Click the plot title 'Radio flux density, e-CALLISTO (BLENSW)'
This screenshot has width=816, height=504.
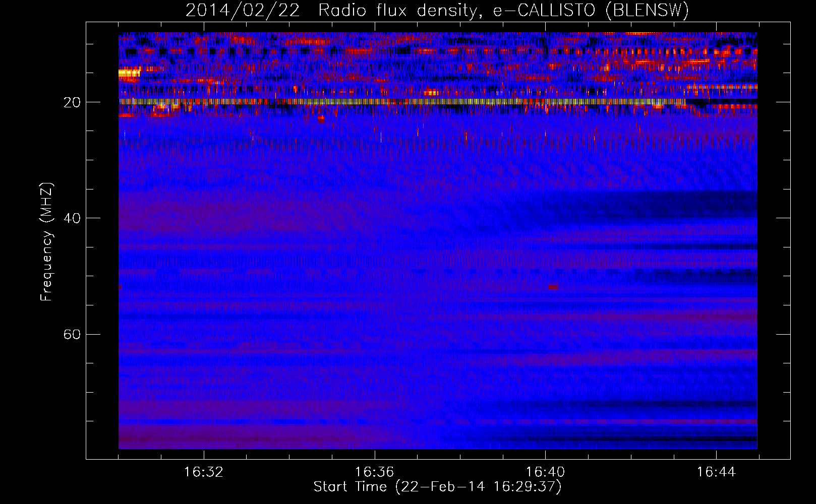[503, 11]
